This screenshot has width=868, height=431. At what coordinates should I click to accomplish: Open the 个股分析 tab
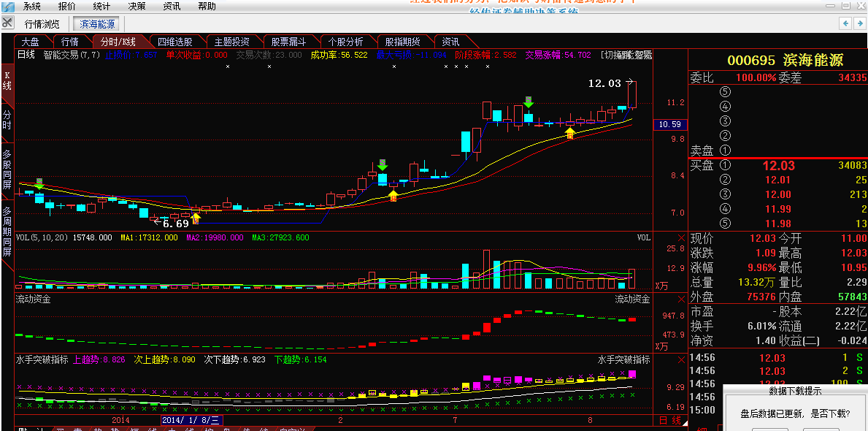[346, 42]
